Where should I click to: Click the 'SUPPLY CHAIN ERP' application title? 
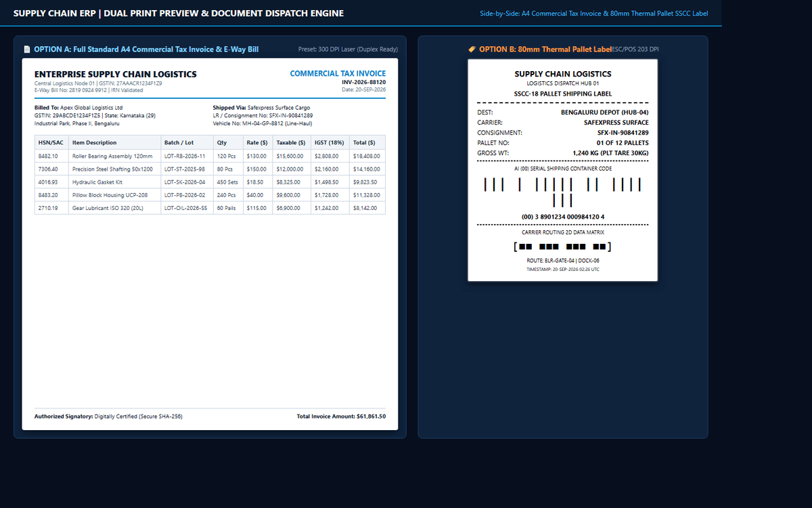[x=55, y=14]
